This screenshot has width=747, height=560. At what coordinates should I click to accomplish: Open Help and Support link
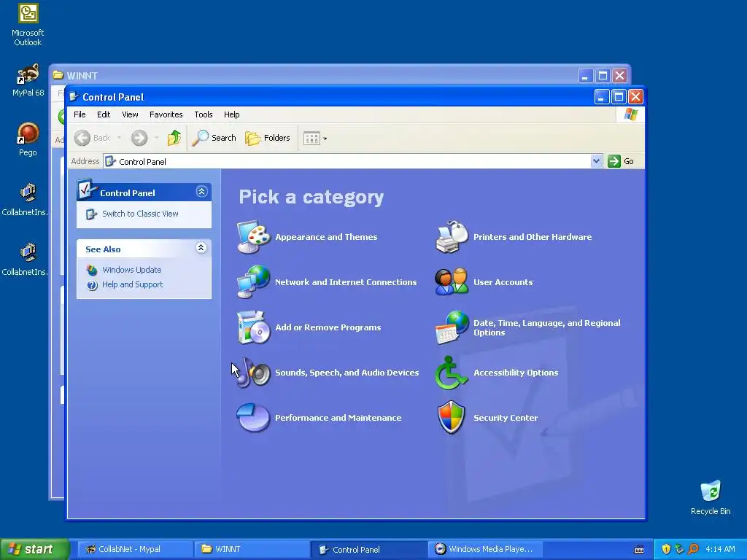click(x=133, y=285)
